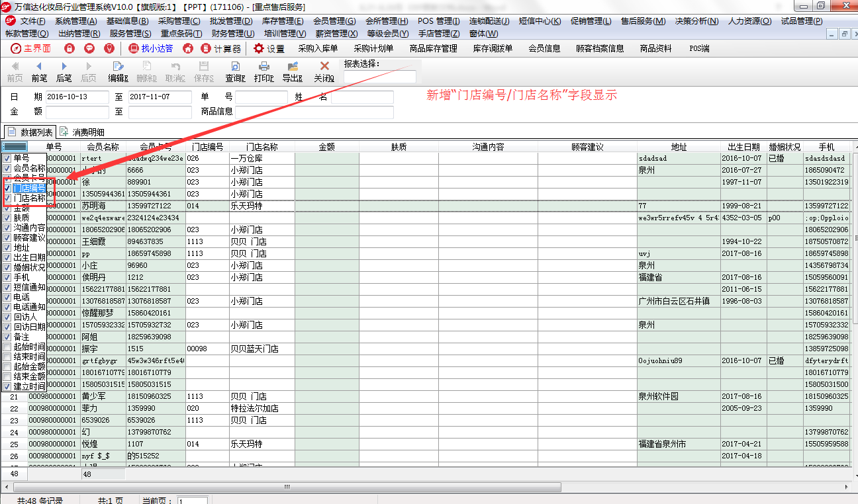The height and width of the screenshot is (504, 858).
Task: Run 查询 query tool
Action: pyautogui.click(x=235, y=71)
